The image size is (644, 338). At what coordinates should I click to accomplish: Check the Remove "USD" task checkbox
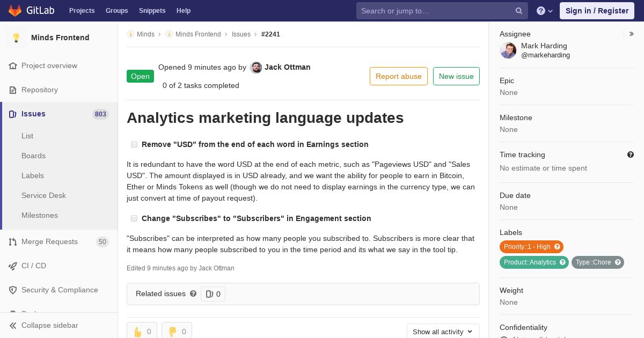coord(134,144)
